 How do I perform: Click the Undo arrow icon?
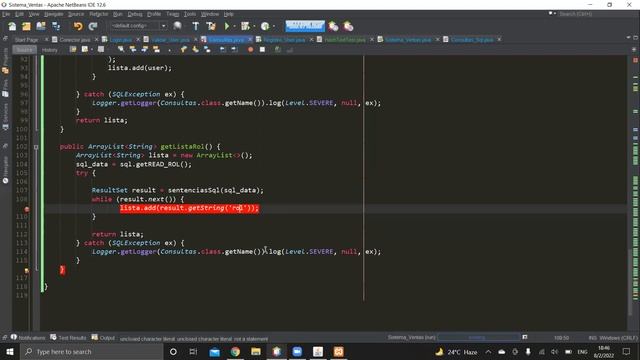pyautogui.click(x=78, y=26)
